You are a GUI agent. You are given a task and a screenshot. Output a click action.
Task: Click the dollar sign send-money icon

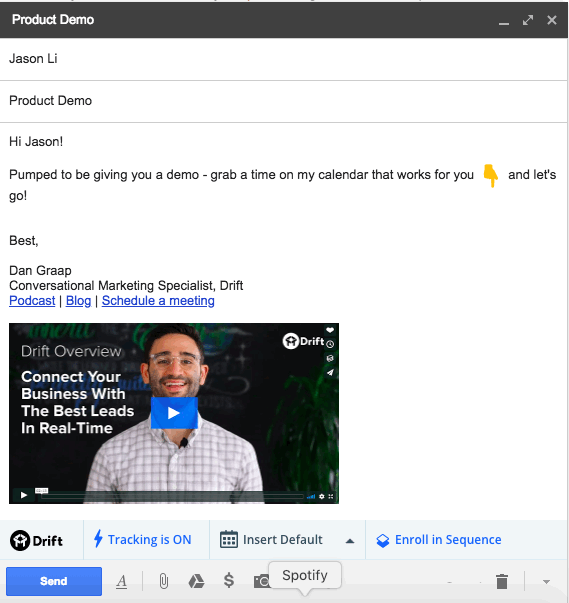[229, 580]
